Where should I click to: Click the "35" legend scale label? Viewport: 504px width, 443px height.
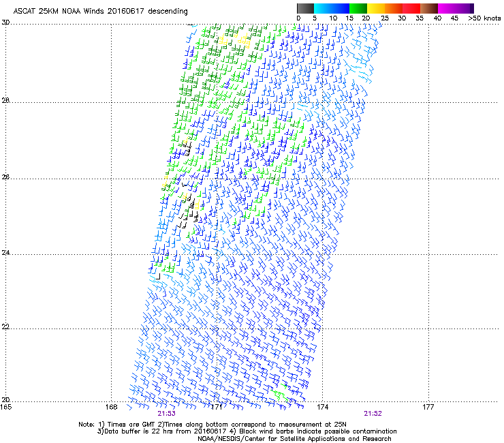click(420, 18)
